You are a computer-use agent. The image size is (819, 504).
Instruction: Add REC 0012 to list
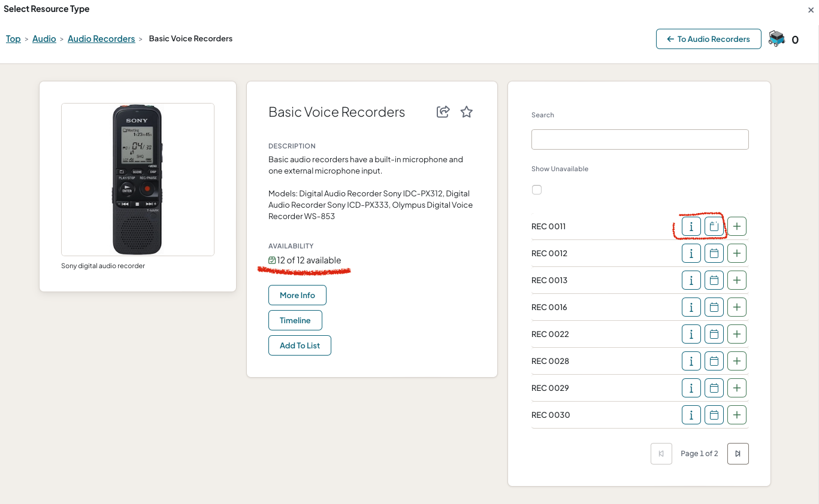pos(737,253)
